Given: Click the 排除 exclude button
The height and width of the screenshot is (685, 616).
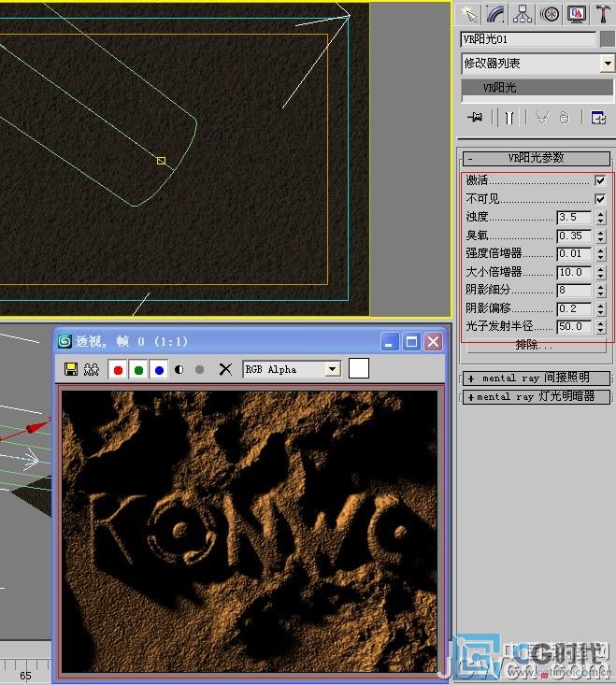Looking at the screenshot, I should click(x=536, y=346).
